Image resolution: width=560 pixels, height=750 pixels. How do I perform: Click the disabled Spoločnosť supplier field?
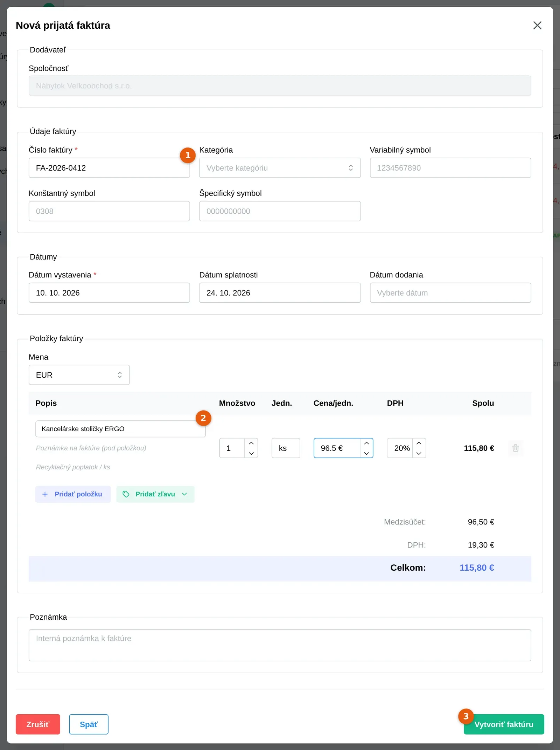click(280, 86)
